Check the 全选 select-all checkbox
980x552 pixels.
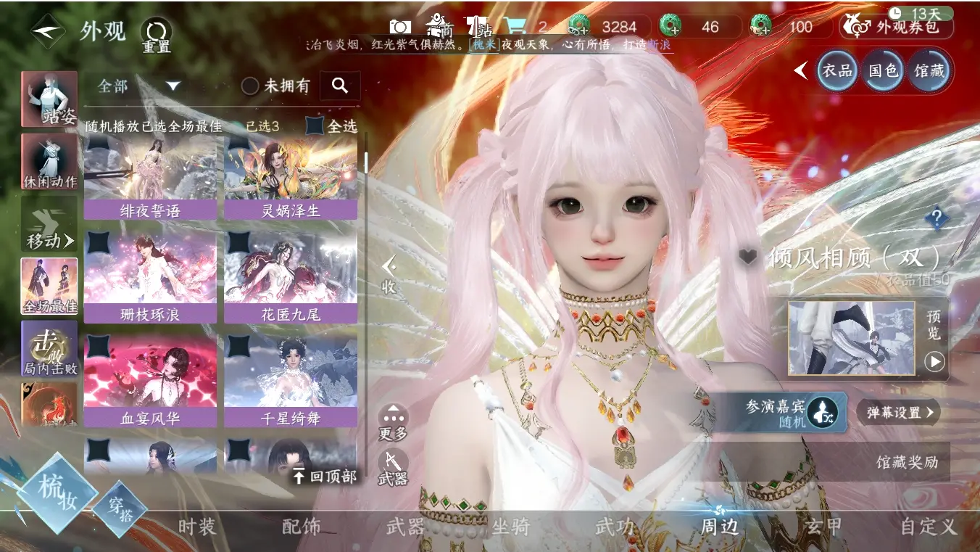[x=315, y=125]
